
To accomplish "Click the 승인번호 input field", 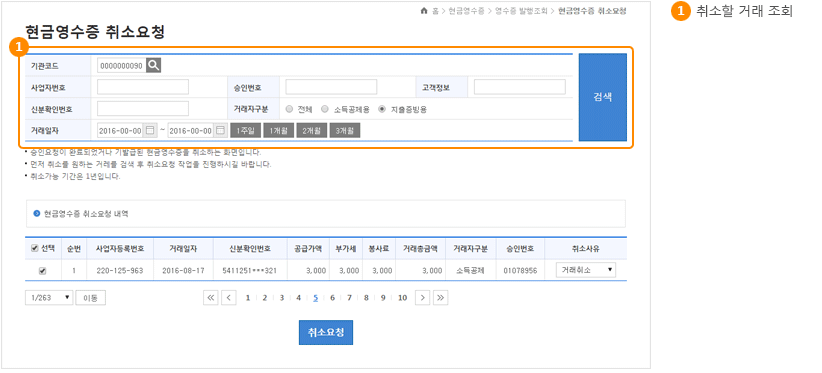I will click(x=331, y=87).
